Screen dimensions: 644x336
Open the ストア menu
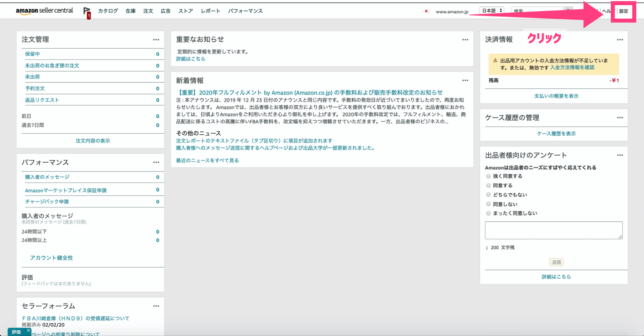[x=186, y=11]
